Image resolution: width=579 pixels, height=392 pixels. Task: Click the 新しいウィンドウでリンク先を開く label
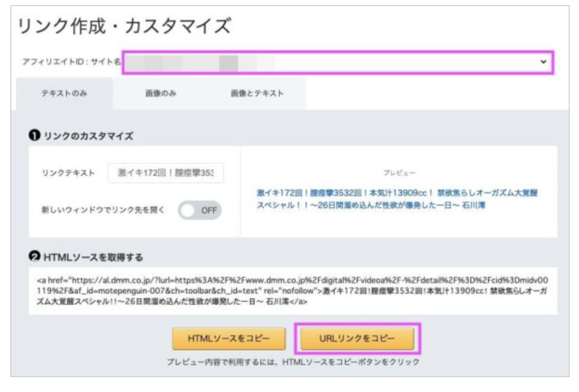click(x=103, y=210)
